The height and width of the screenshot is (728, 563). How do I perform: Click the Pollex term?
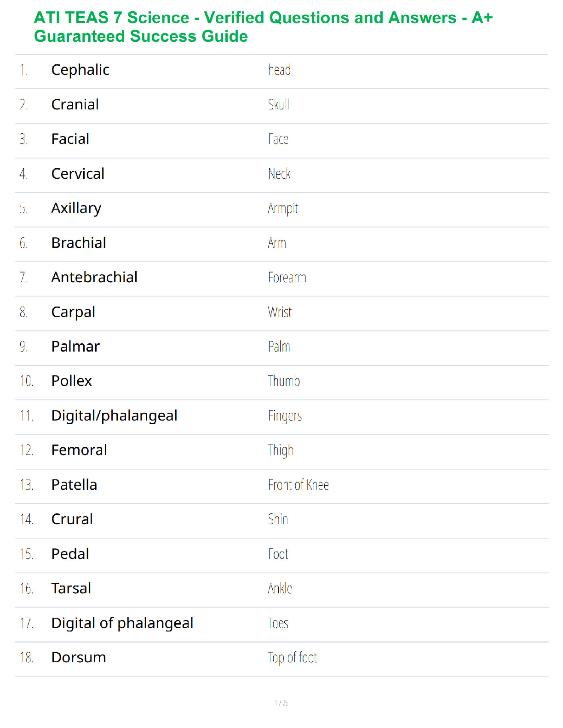pos(72,381)
